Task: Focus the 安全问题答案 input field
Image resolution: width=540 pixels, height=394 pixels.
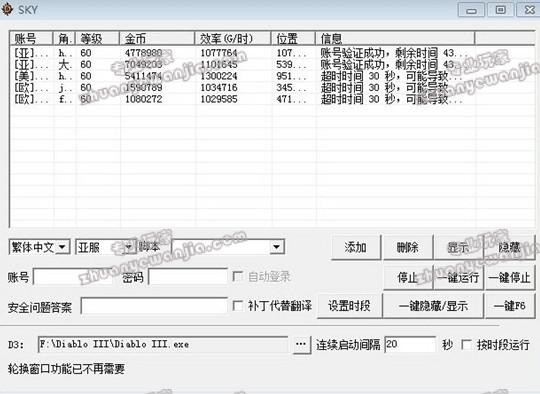Action: 154,306
